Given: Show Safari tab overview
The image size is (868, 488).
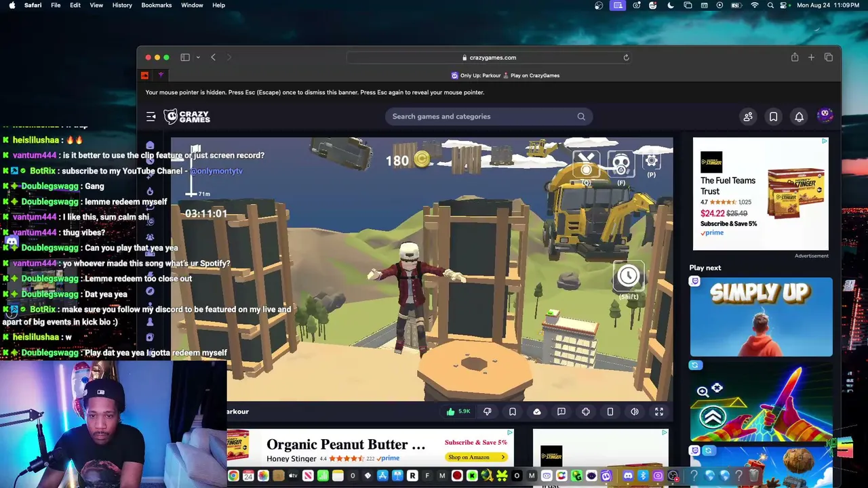Looking at the screenshot, I should point(829,58).
